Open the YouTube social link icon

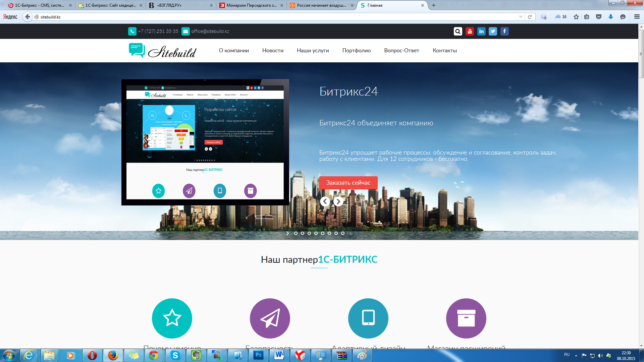(470, 31)
